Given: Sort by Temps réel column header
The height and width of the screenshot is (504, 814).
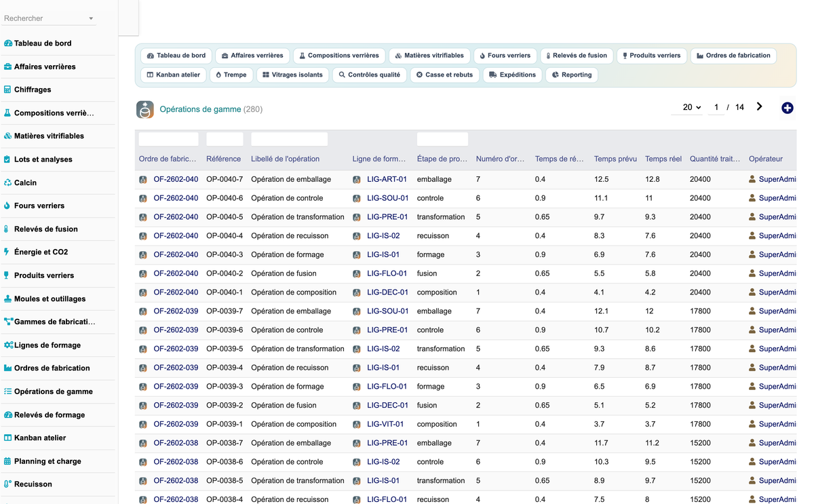Looking at the screenshot, I should 663,159.
